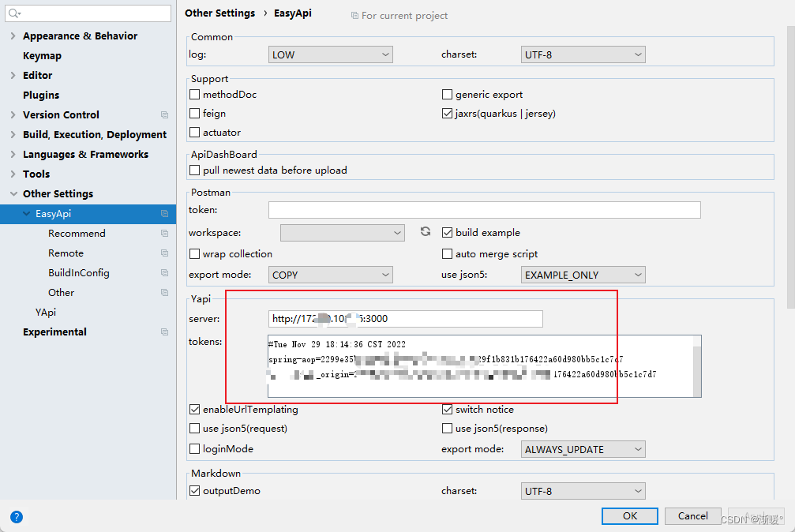Select Experimental in settings tree
Viewport: 795px width, 532px height.
(x=54, y=332)
